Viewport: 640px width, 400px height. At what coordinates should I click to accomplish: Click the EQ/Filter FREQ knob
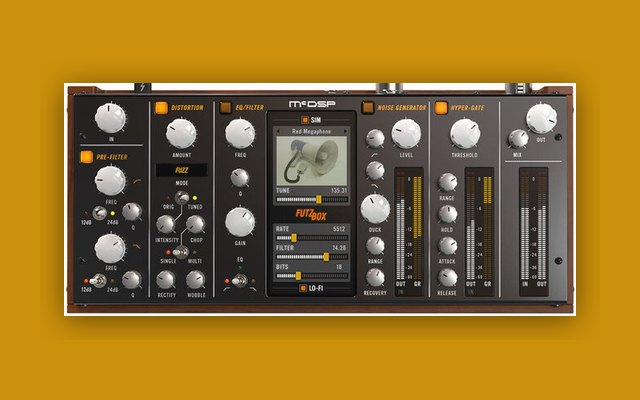(x=240, y=133)
